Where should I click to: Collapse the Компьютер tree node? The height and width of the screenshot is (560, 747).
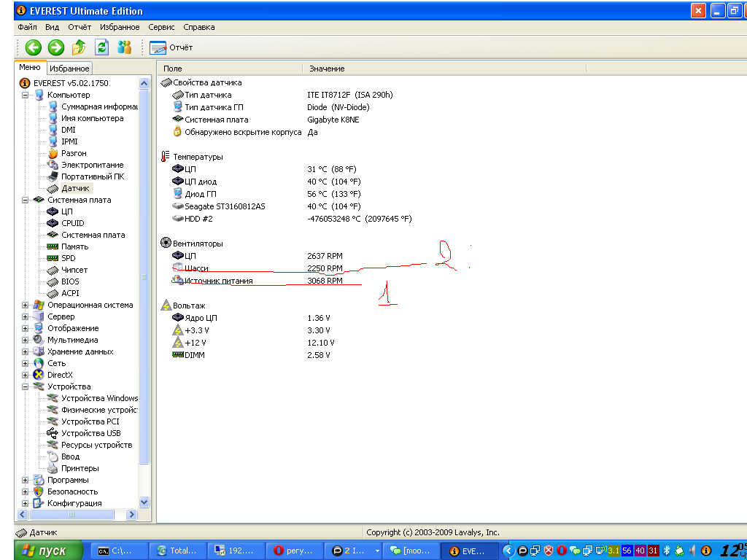[25, 96]
